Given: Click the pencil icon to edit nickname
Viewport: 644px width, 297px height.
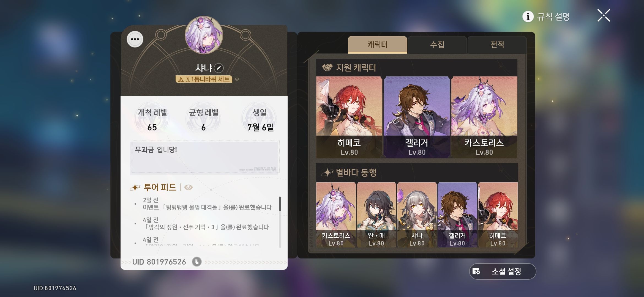Looking at the screenshot, I should click(x=219, y=68).
